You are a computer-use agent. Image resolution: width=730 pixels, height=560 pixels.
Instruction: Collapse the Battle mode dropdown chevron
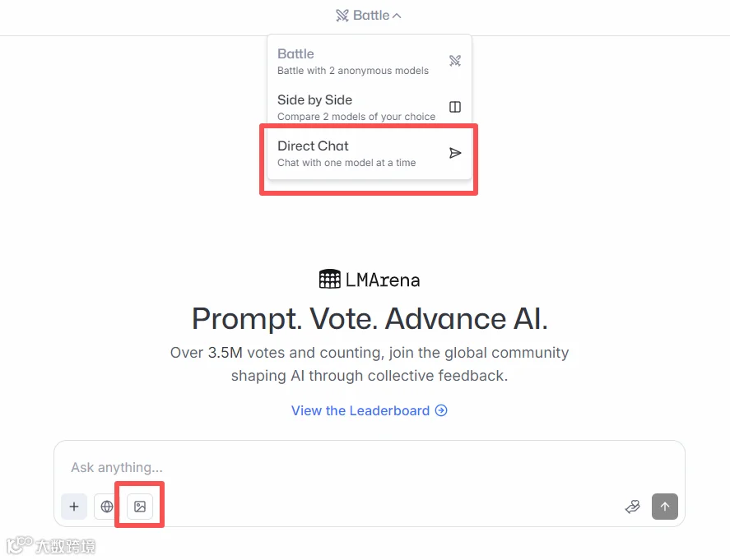pos(397,16)
